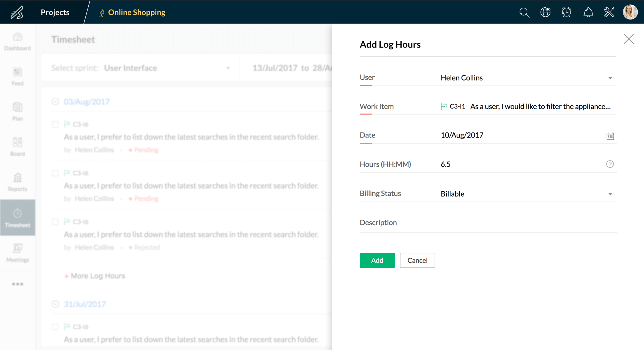This screenshot has width=644, height=350.
Task: Open the timer clock icon in header
Action: pos(566,12)
